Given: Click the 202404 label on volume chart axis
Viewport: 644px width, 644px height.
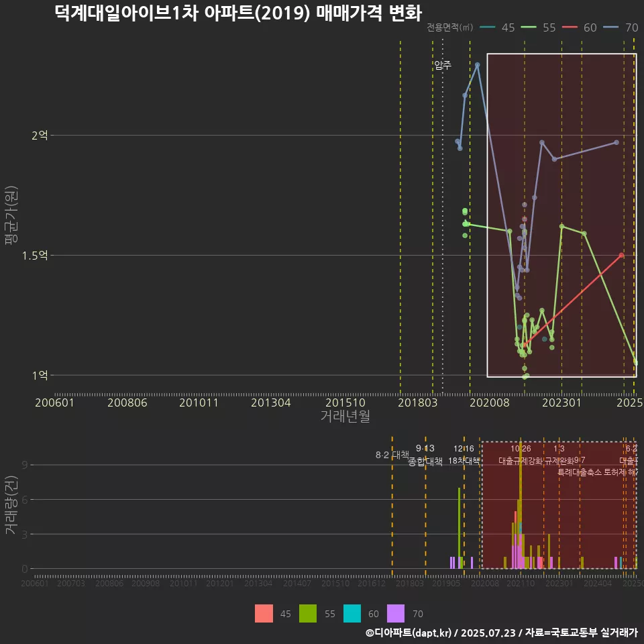Looking at the screenshot, I should coord(598,583).
